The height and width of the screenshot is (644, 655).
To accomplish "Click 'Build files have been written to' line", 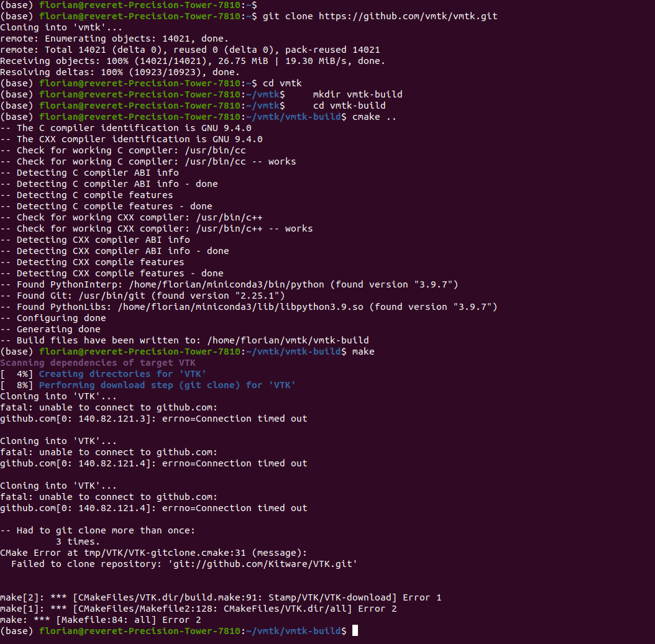I will (184, 340).
